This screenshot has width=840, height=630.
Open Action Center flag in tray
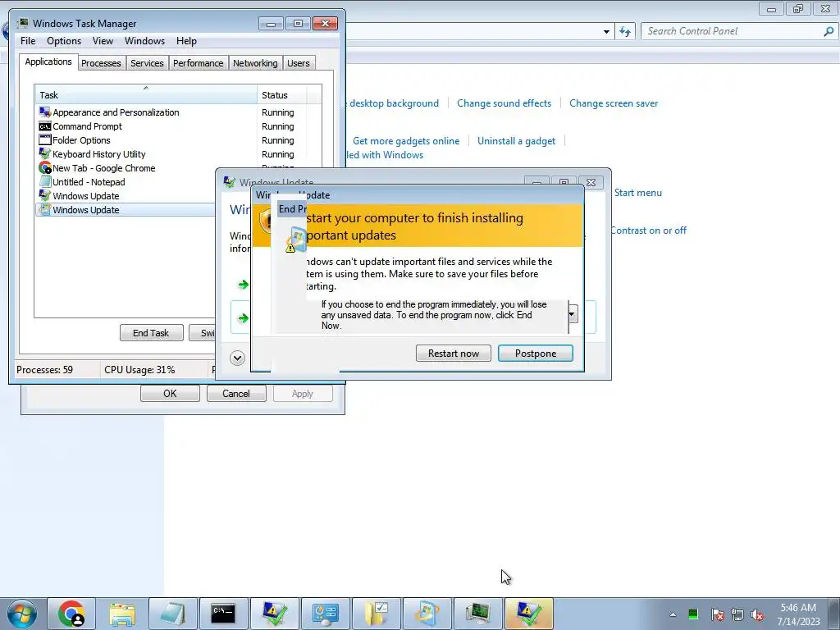click(x=717, y=614)
